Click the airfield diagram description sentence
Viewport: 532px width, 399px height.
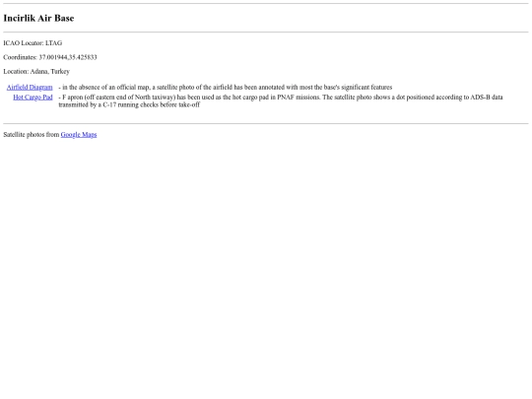click(226, 88)
